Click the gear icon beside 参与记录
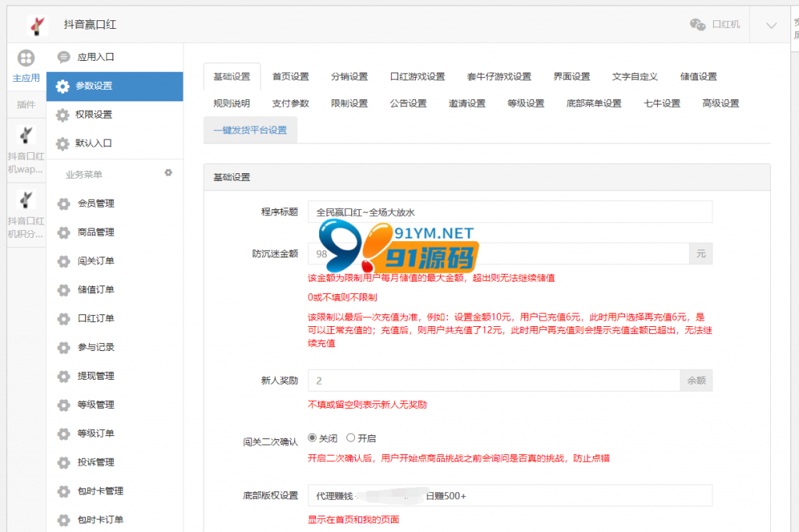799x532 pixels. [64, 348]
